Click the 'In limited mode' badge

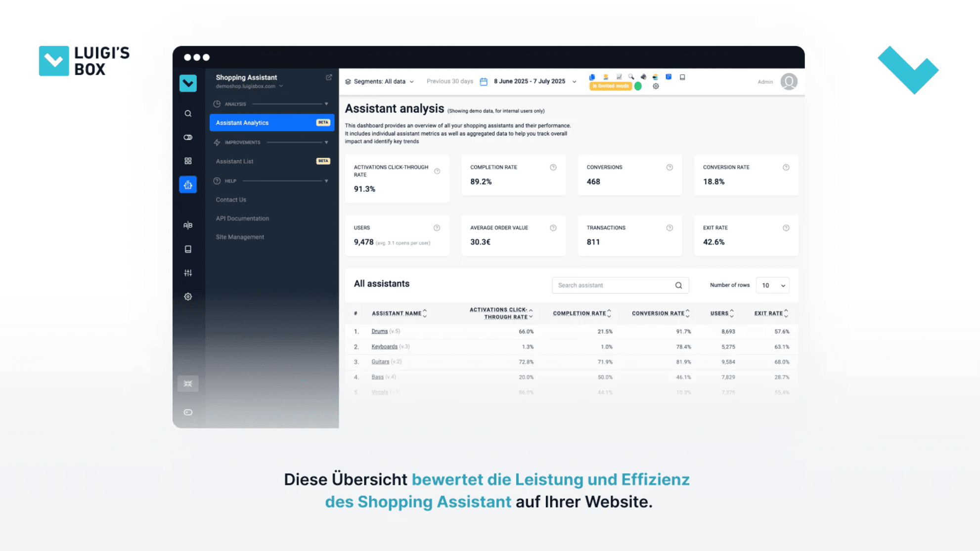[x=610, y=86]
